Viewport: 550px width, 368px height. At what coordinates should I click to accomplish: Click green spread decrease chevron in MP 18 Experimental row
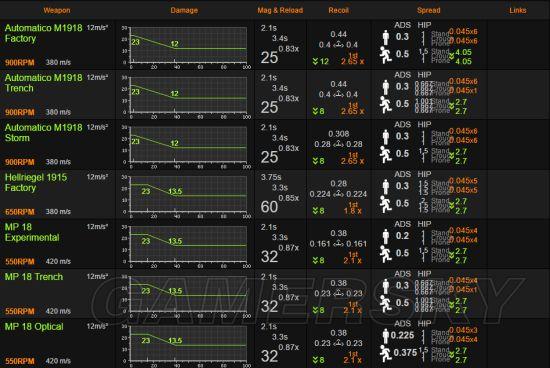tap(451, 256)
